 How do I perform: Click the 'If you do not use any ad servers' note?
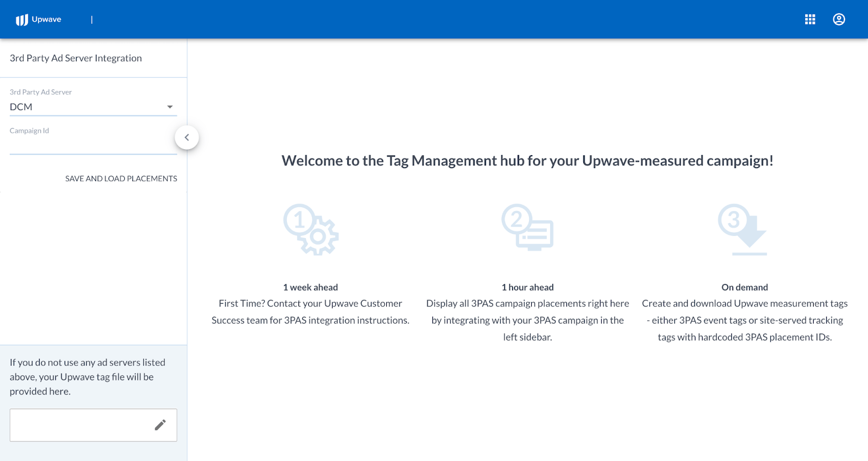point(87,377)
